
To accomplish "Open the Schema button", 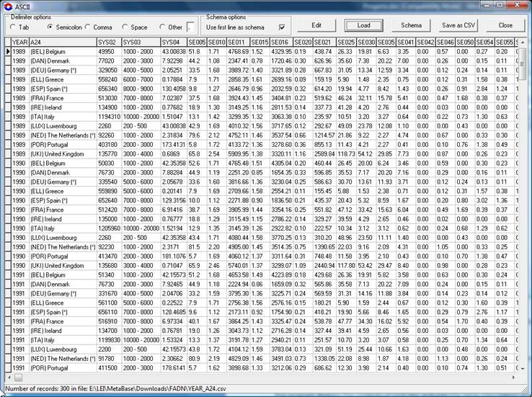I will (x=411, y=25).
